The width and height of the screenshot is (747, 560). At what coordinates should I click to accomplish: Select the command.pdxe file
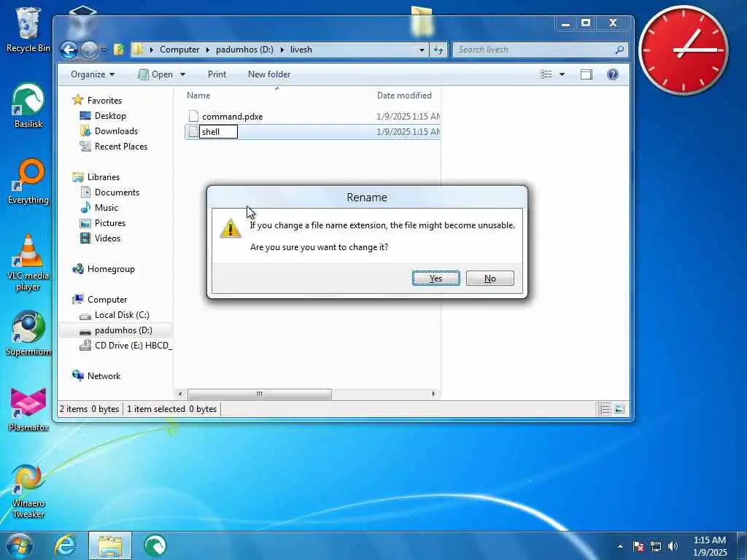[x=232, y=117]
